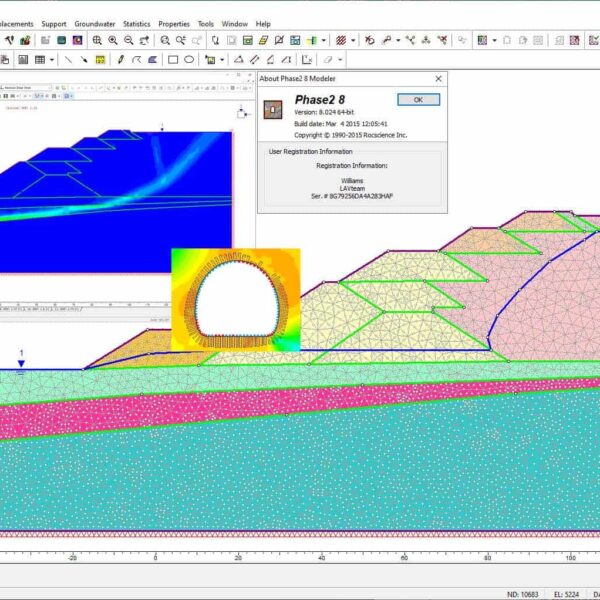Screen dimensions: 600x600
Task: Click the purple interpret icon in top toolbar
Action: coord(78,40)
